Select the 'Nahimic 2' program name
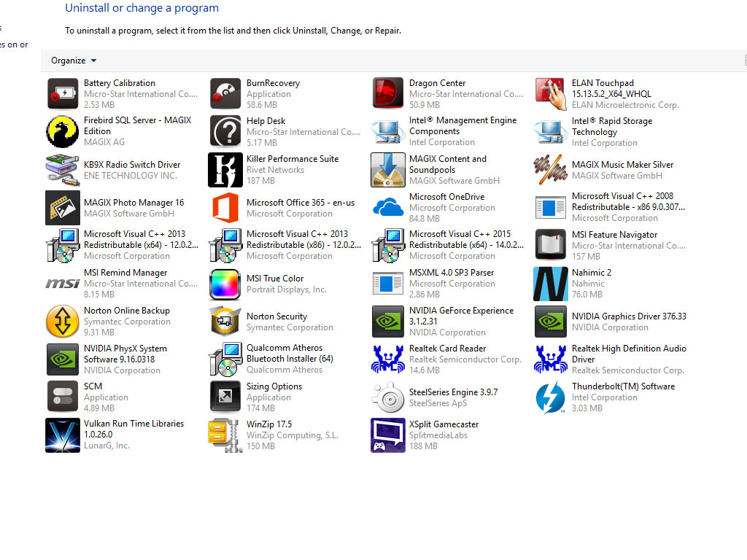This screenshot has height=560, width=747. pyautogui.click(x=591, y=273)
